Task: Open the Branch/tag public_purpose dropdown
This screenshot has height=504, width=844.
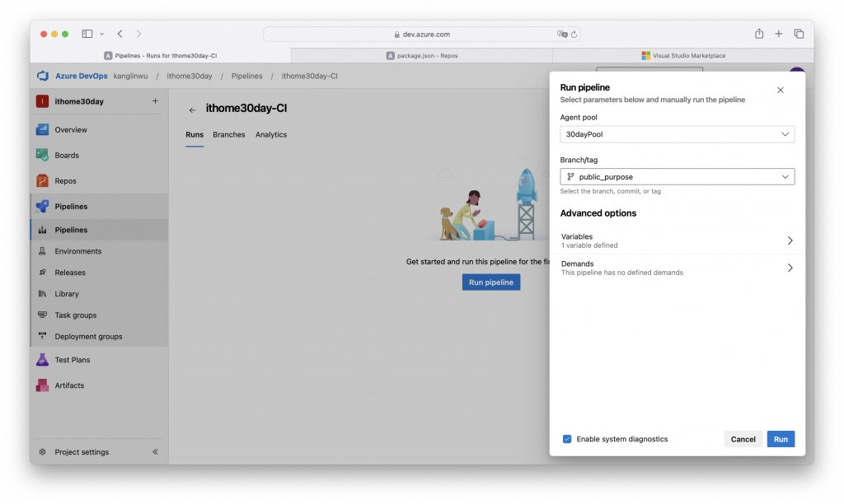Action: tap(678, 176)
